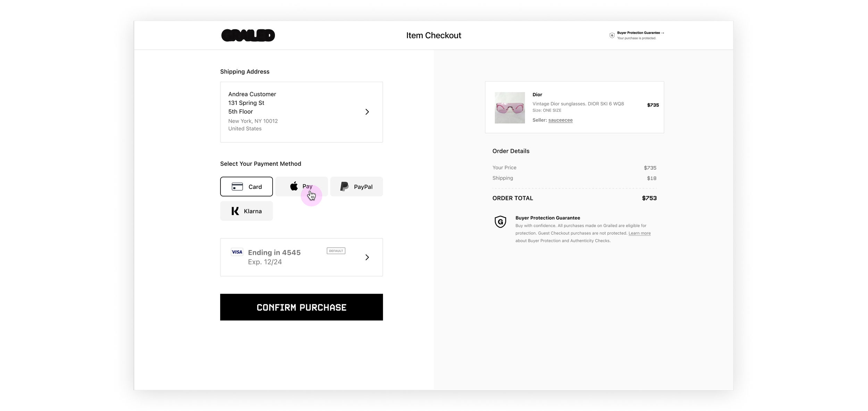Viewport: 868px width, 411px height.
Task: Click the item price $735 in product card
Action: [x=653, y=105]
